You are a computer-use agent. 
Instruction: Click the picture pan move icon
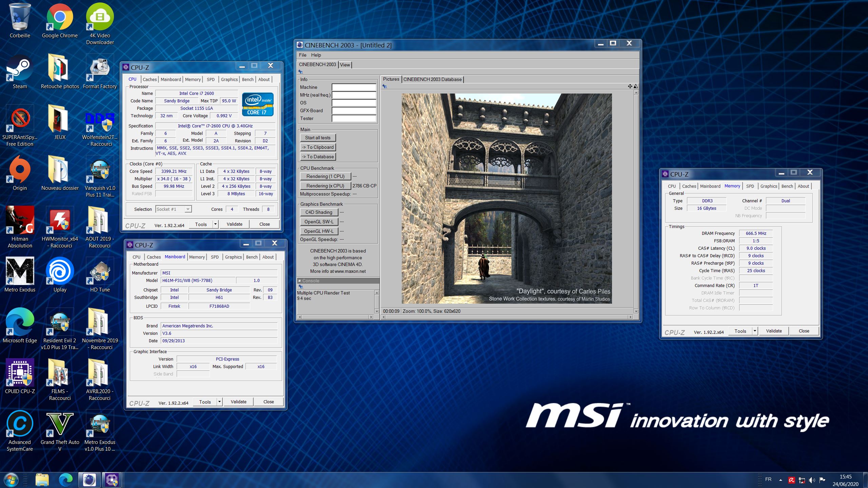(630, 86)
